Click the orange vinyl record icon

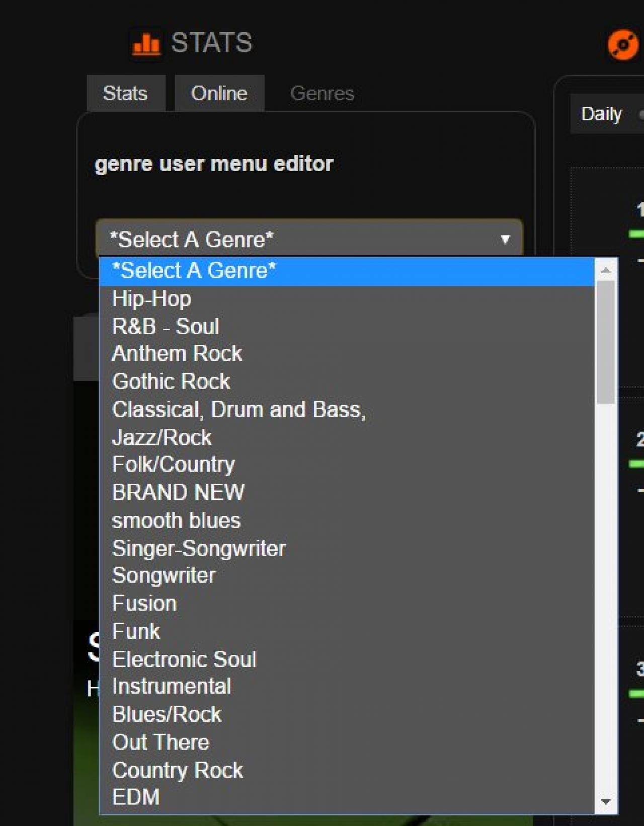click(623, 45)
